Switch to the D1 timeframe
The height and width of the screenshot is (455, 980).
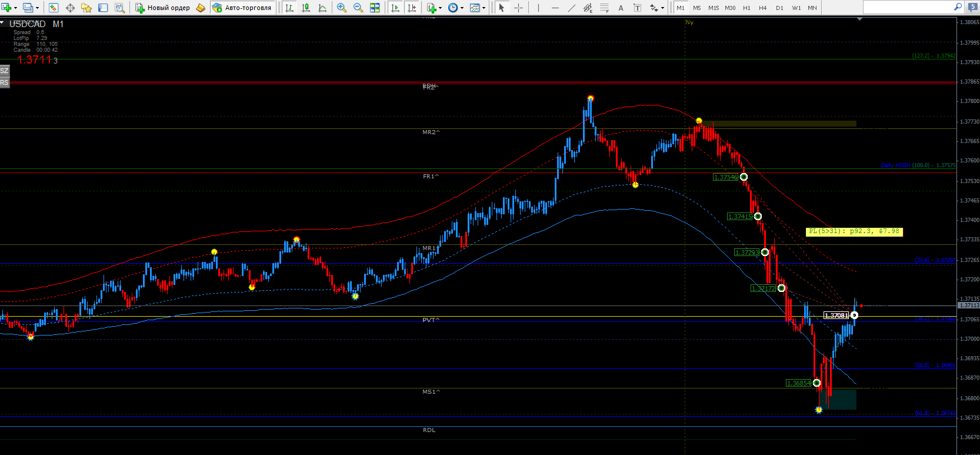(779, 8)
